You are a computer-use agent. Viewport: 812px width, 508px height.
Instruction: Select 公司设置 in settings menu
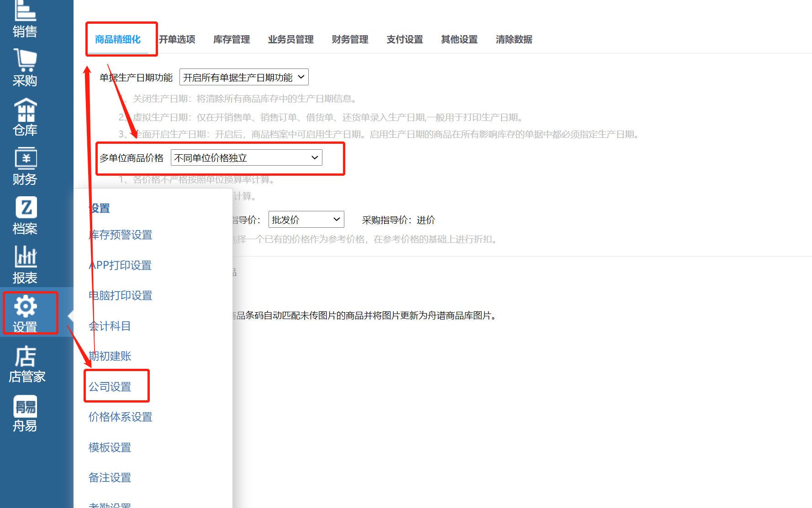(x=110, y=387)
